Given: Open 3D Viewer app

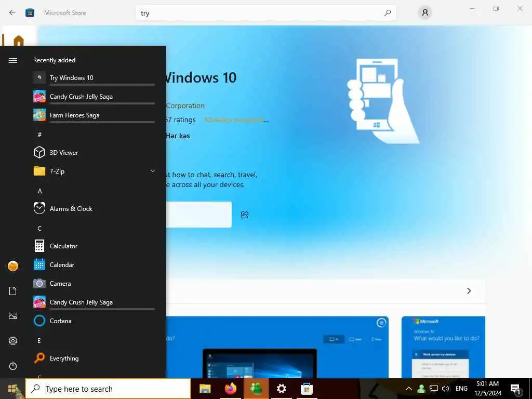Looking at the screenshot, I should pyautogui.click(x=94, y=152).
